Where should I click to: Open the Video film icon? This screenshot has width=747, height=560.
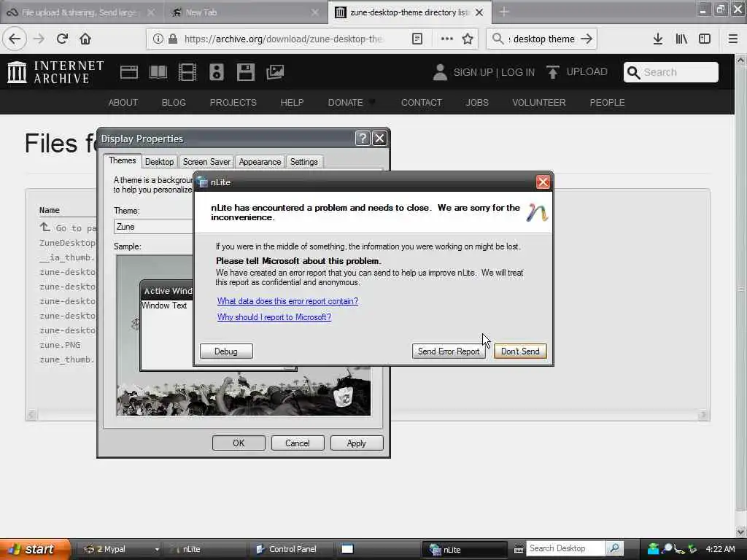(187, 72)
